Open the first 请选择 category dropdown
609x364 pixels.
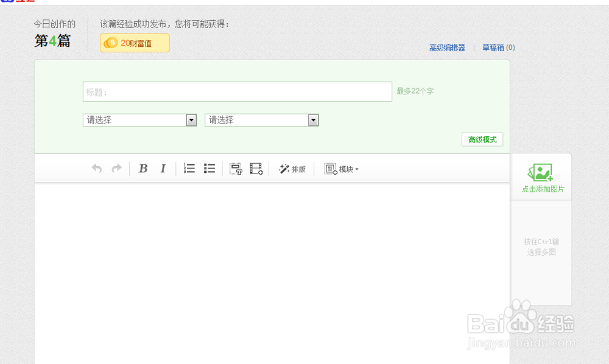(x=139, y=120)
